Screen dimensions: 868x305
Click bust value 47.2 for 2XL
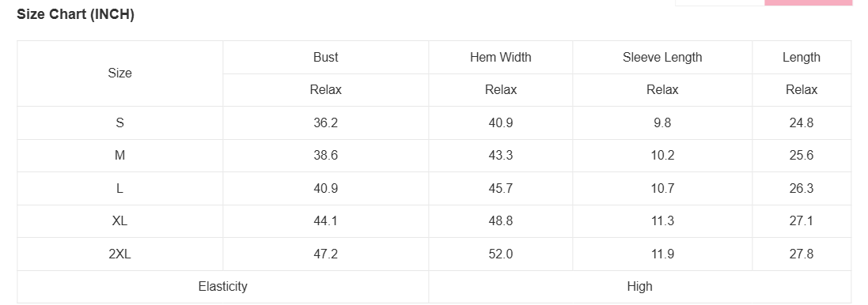click(x=325, y=254)
